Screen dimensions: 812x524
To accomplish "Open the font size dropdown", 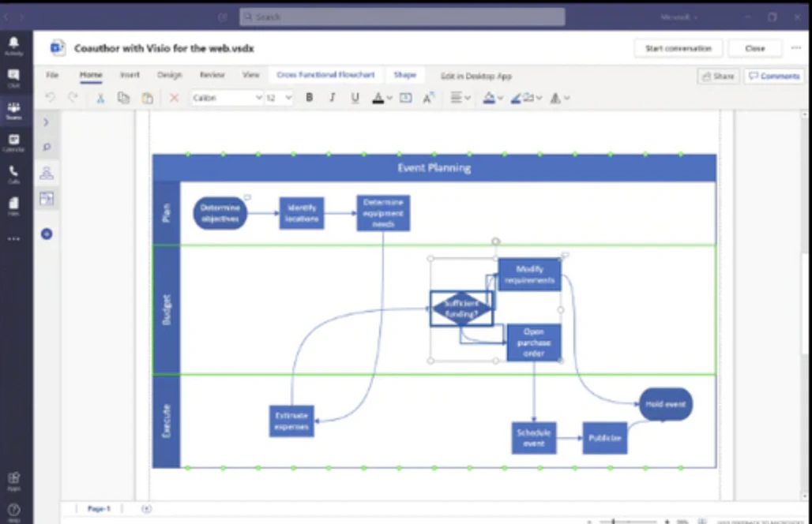I will 279,98.
